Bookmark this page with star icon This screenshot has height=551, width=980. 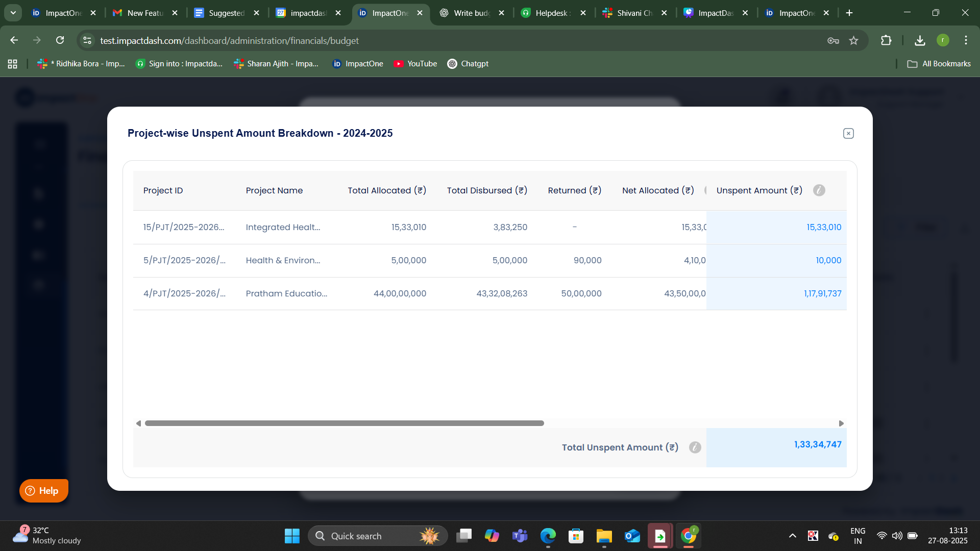point(853,40)
